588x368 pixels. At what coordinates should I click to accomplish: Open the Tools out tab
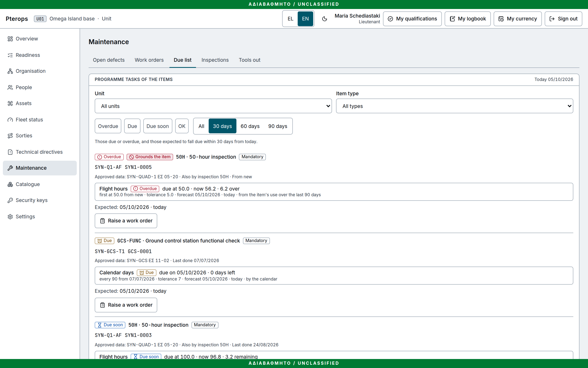249,60
